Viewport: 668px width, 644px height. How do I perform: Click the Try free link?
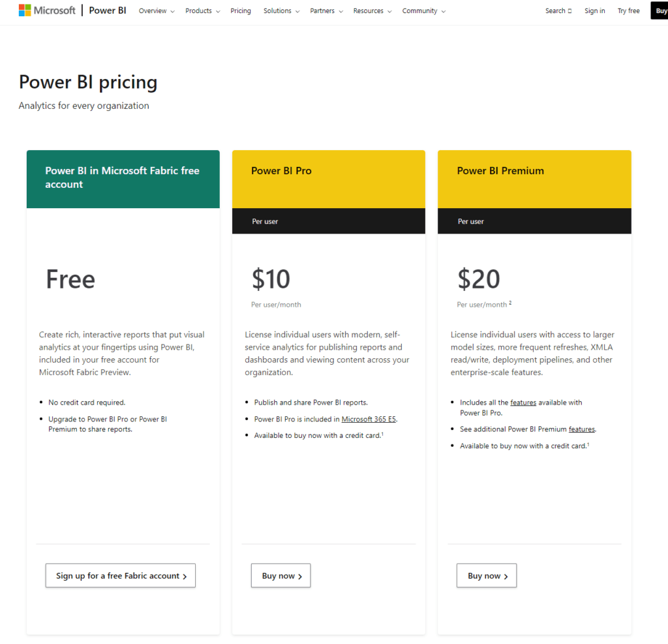click(628, 11)
